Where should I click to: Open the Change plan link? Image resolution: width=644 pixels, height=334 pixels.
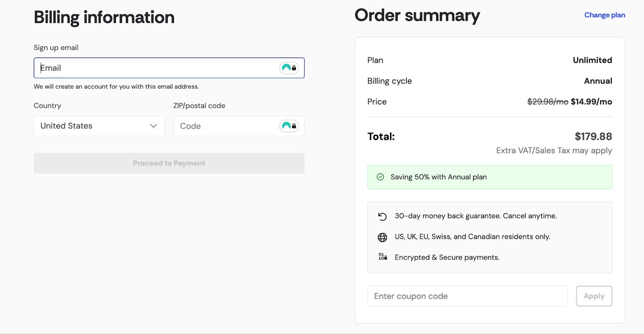(604, 15)
